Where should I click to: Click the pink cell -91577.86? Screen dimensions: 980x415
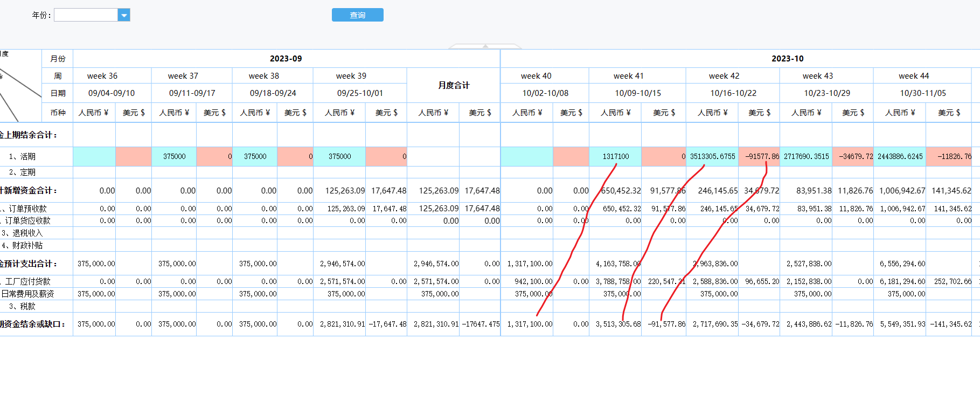(x=759, y=156)
